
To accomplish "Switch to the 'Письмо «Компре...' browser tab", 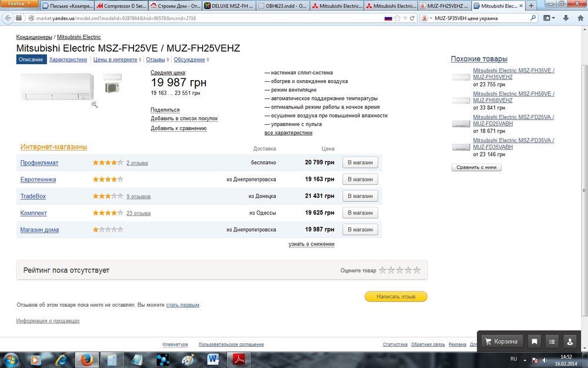I will [x=68, y=6].
